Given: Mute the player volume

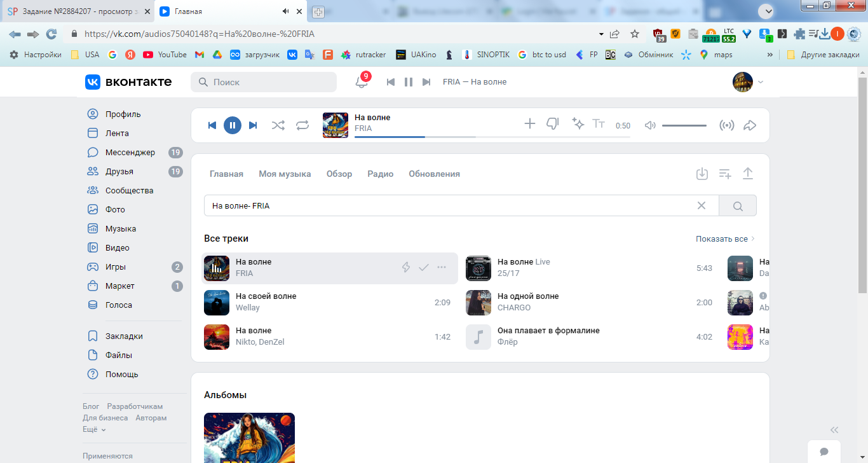Looking at the screenshot, I should pyautogui.click(x=650, y=125).
